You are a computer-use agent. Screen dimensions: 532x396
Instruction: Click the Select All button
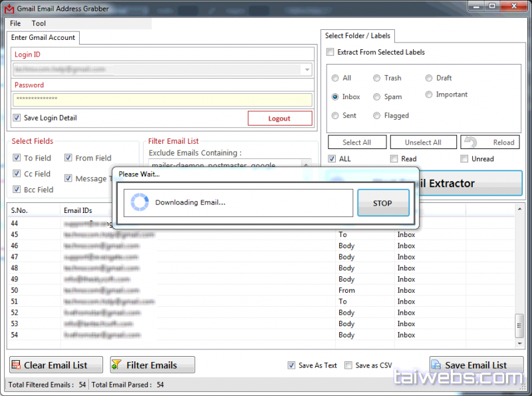356,142
